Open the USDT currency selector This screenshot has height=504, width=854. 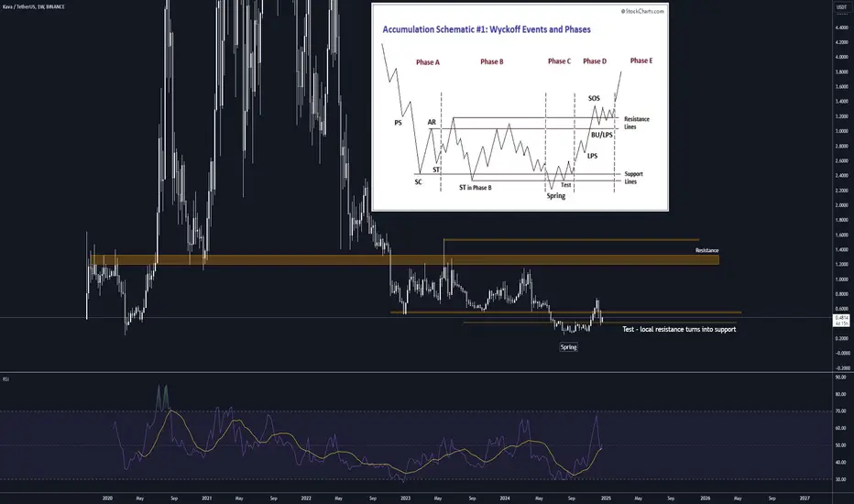click(841, 7)
